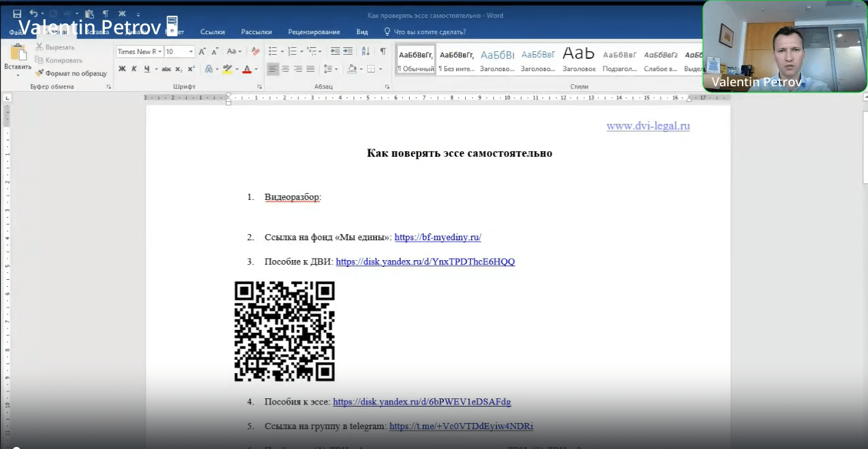Toggle bold formatting (Ж)
The width and height of the screenshot is (868, 449).
(x=122, y=69)
